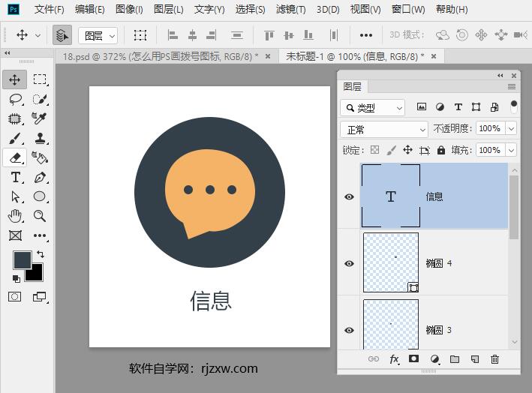Viewport: 532px width, 393px height.
Task: Select the Lasso tool
Action: coord(15,99)
